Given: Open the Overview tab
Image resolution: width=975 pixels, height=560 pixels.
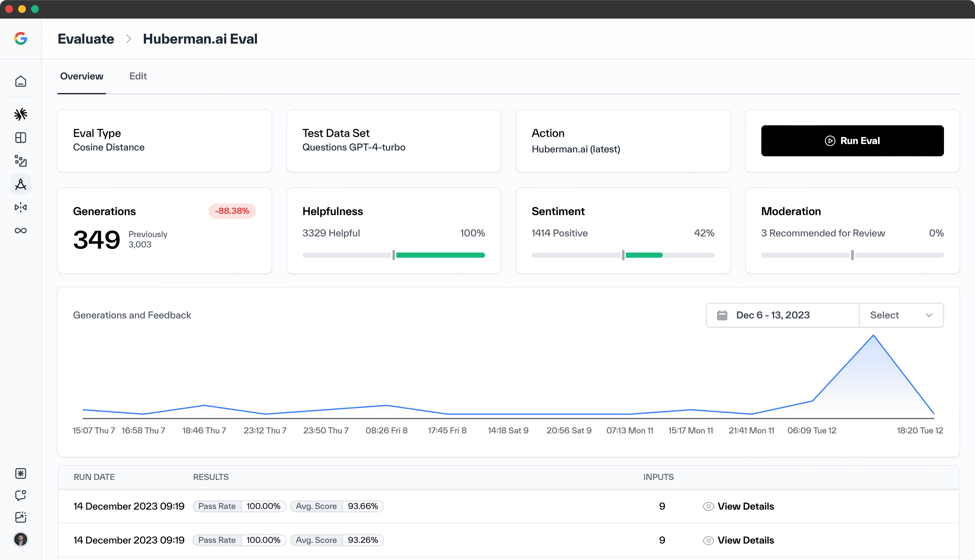Looking at the screenshot, I should (x=81, y=76).
